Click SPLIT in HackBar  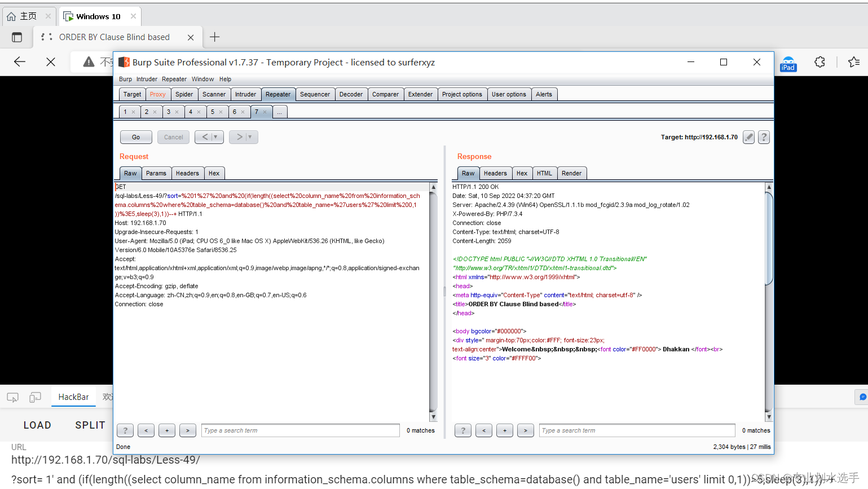click(x=90, y=425)
